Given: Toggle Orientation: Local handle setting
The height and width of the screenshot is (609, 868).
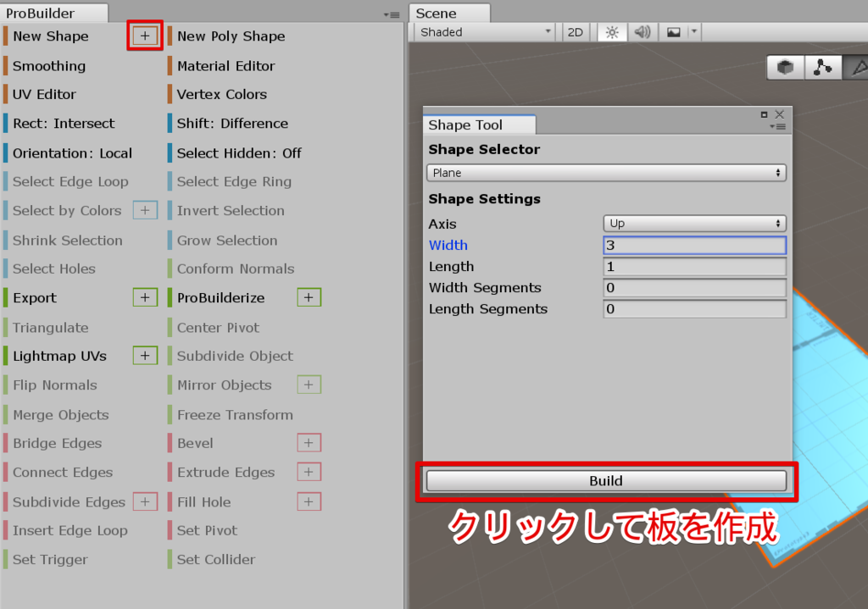Looking at the screenshot, I should [73, 153].
